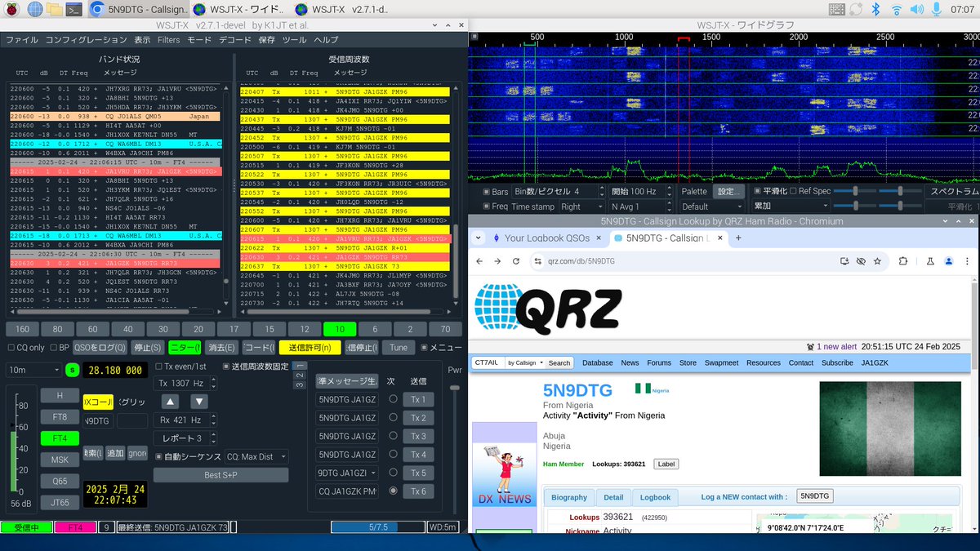This screenshot has width=980, height=551.
Task: Open a new Chromium tab with plus
Action: click(x=738, y=238)
